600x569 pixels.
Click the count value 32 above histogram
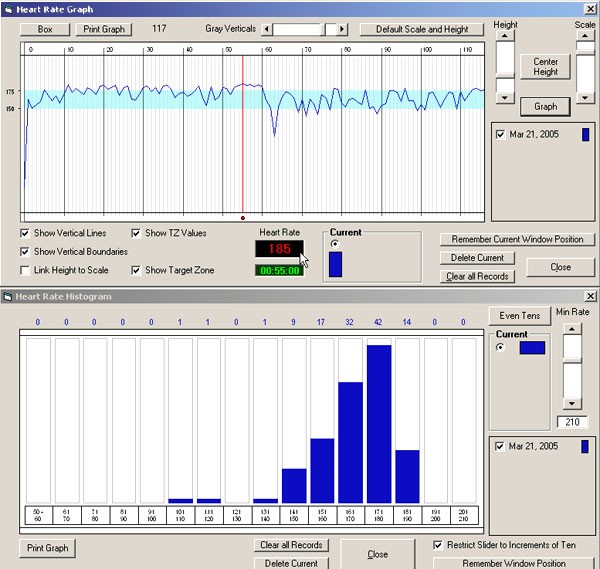349,322
